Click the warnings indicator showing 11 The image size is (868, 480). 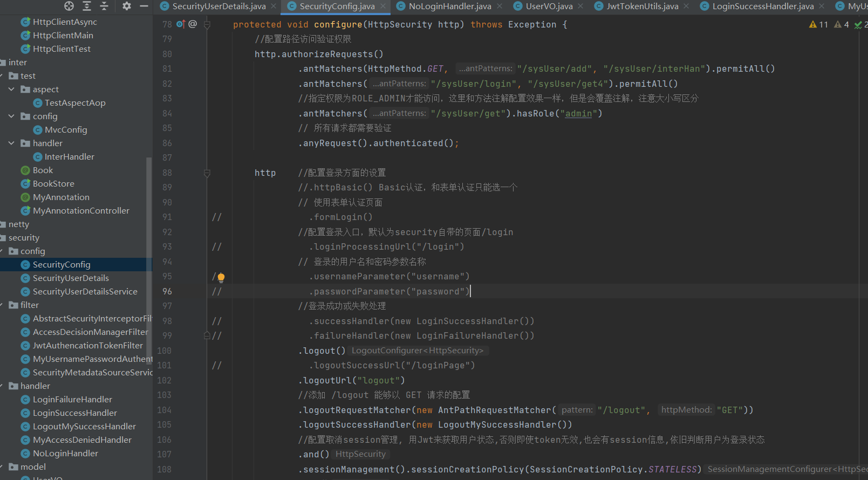(818, 25)
